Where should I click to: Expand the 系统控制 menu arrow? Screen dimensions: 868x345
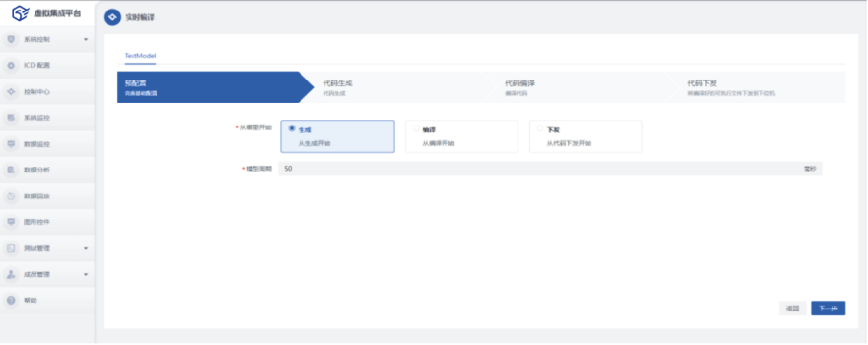click(86, 40)
